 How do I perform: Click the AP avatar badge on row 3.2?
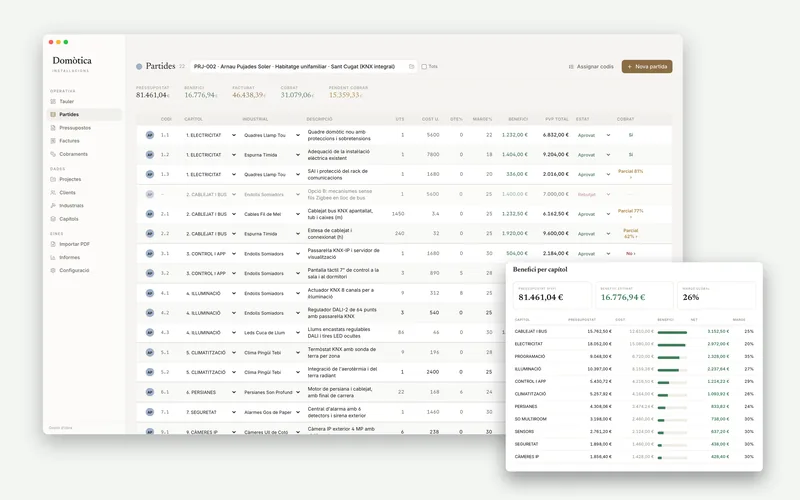click(x=149, y=273)
